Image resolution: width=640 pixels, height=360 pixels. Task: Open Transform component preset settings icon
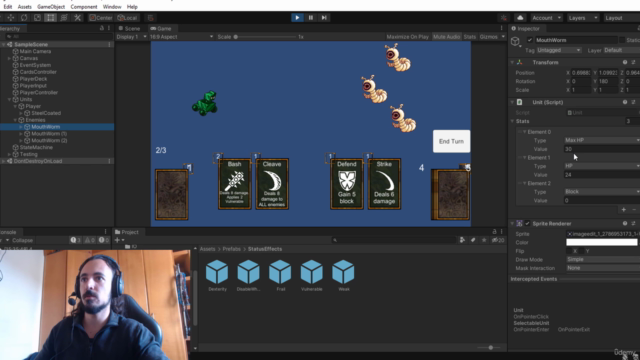click(x=633, y=62)
